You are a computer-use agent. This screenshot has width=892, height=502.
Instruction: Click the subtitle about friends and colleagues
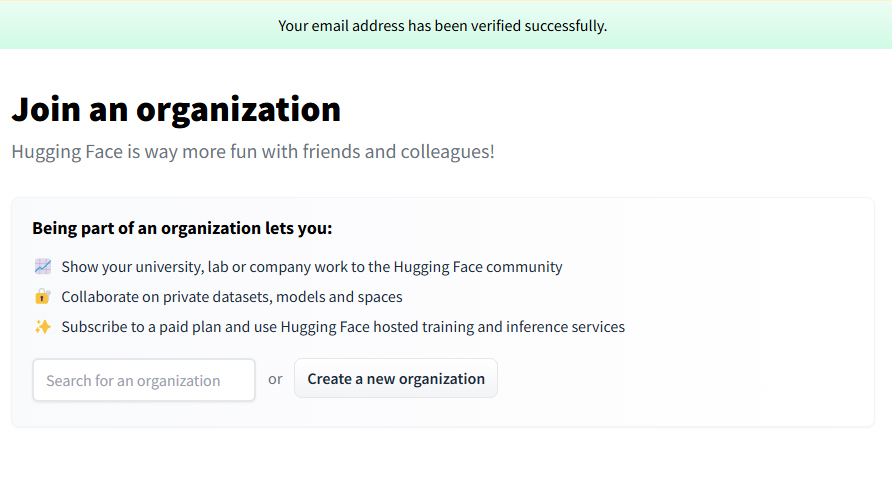tap(253, 152)
